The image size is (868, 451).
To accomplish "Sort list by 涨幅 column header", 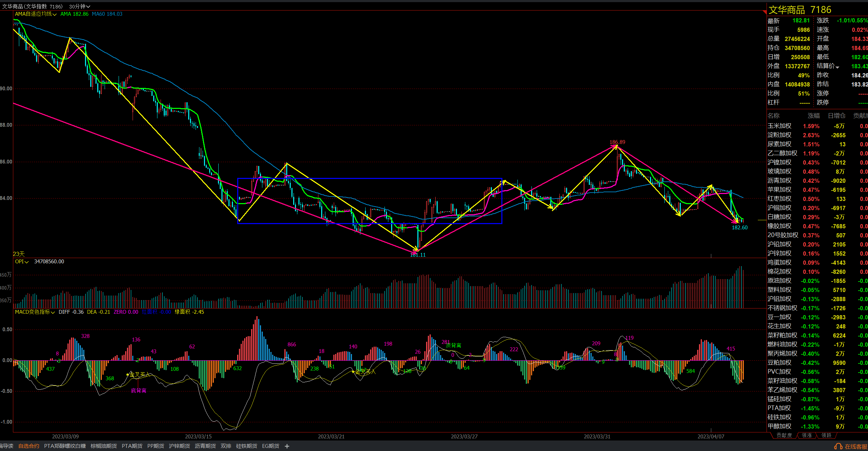I will [813, 116].
